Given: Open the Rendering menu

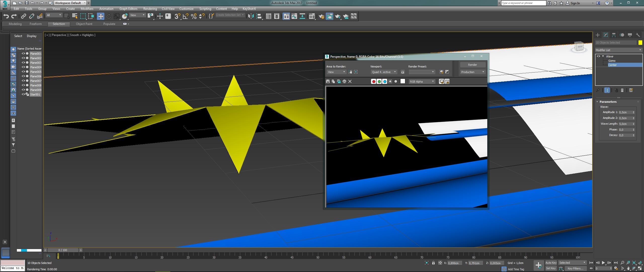Looking at the screenshot, I should click(x=150, y=9).
